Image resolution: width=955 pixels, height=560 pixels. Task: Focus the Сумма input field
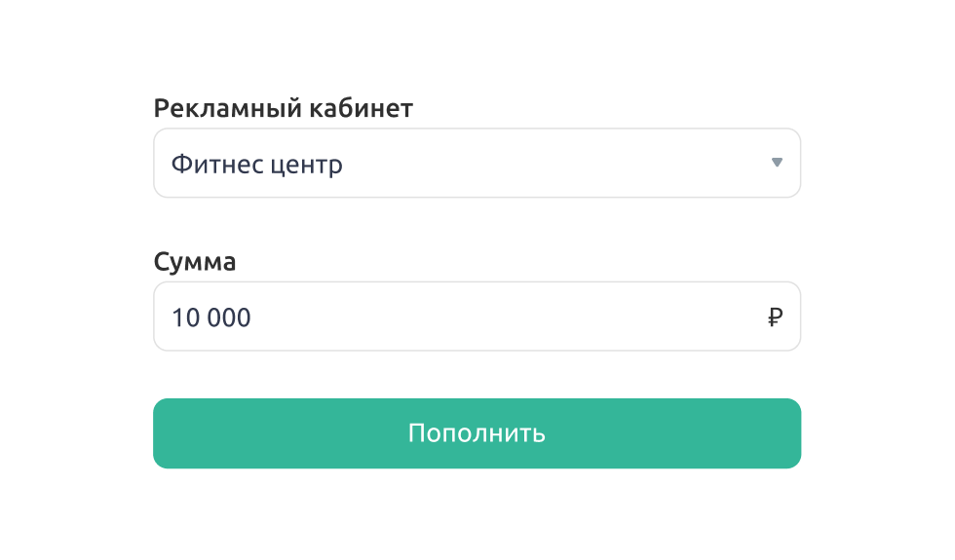[477, 316]
